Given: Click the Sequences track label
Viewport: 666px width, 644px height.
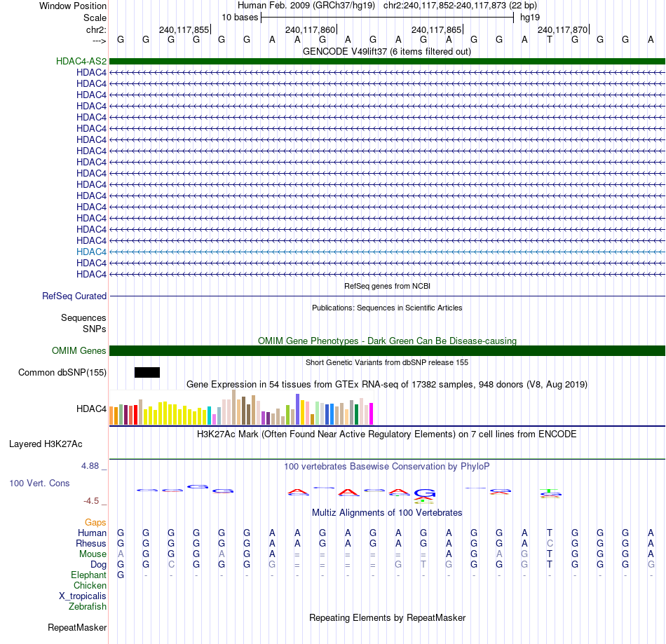Looking at the screenshot, I should tap(83, 317).
